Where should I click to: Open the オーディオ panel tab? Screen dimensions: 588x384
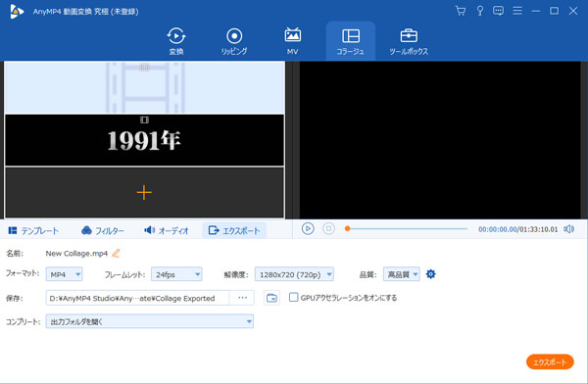point(167,230)
